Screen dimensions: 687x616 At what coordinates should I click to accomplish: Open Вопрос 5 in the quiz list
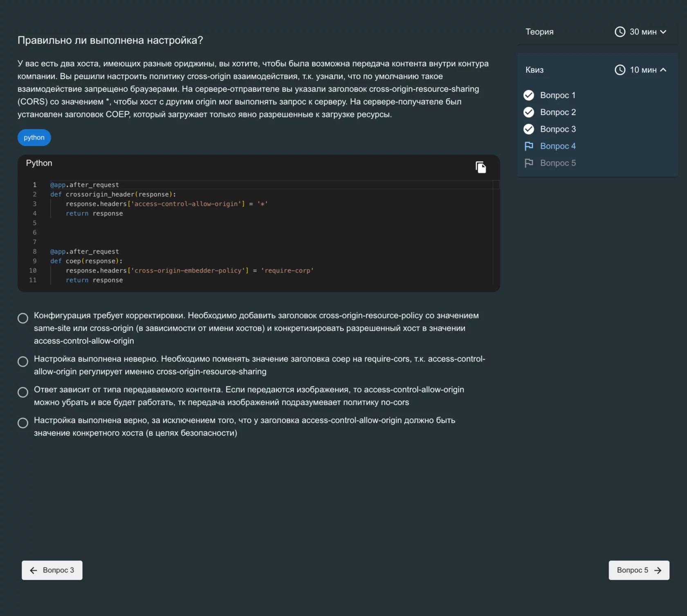pyautogui.click(x=558, y=163)
